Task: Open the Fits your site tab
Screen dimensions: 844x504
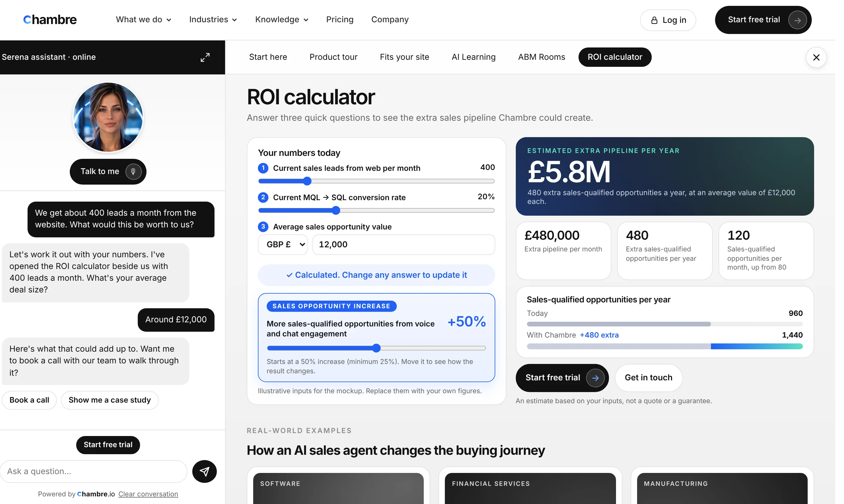Action: tap(404, 57)
